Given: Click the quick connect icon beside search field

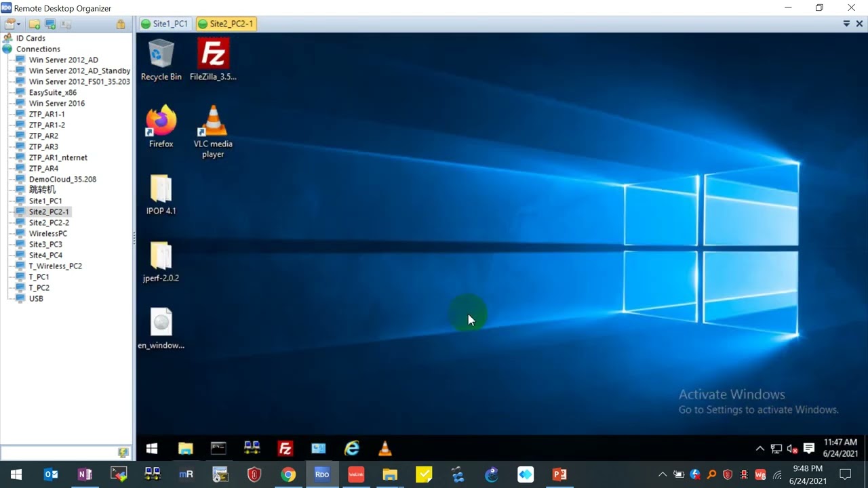Looking at the screenshot, I should pyautogui.click(x=123, y=452).
